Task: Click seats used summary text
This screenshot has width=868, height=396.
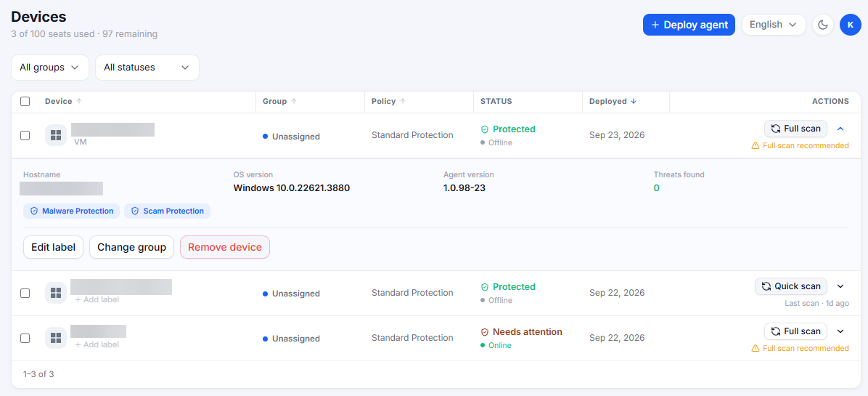Action: point(84,34)
